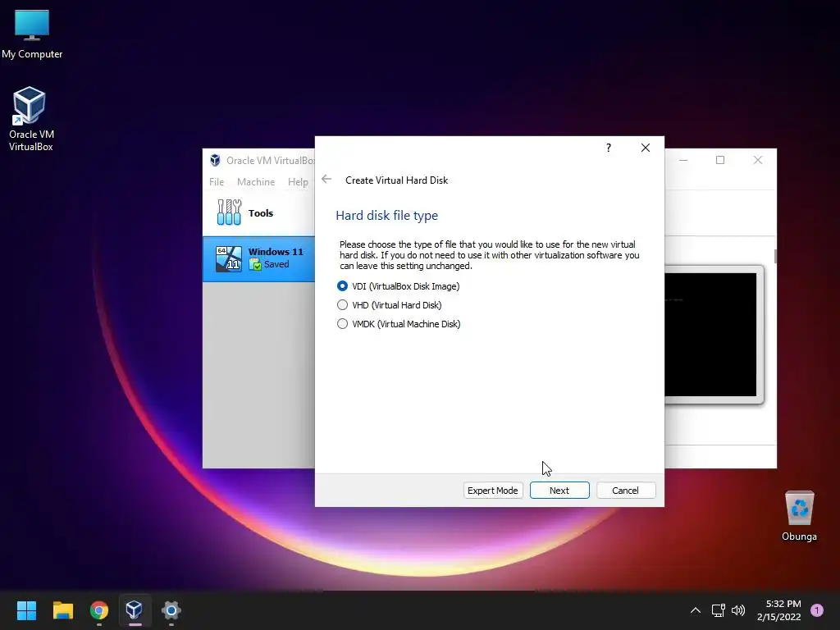840x630 pixels.
Task: Open the Obunga recycle bin icon
Action: pos(799,515)
